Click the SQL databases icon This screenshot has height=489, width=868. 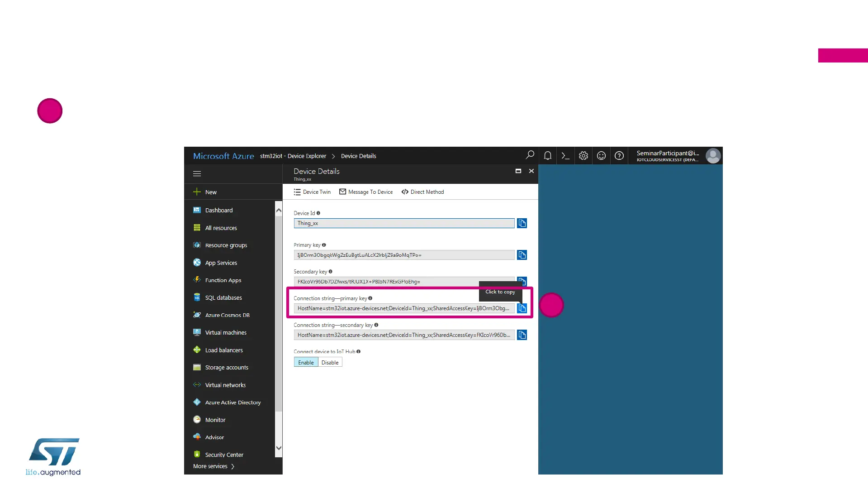[197, 297]
